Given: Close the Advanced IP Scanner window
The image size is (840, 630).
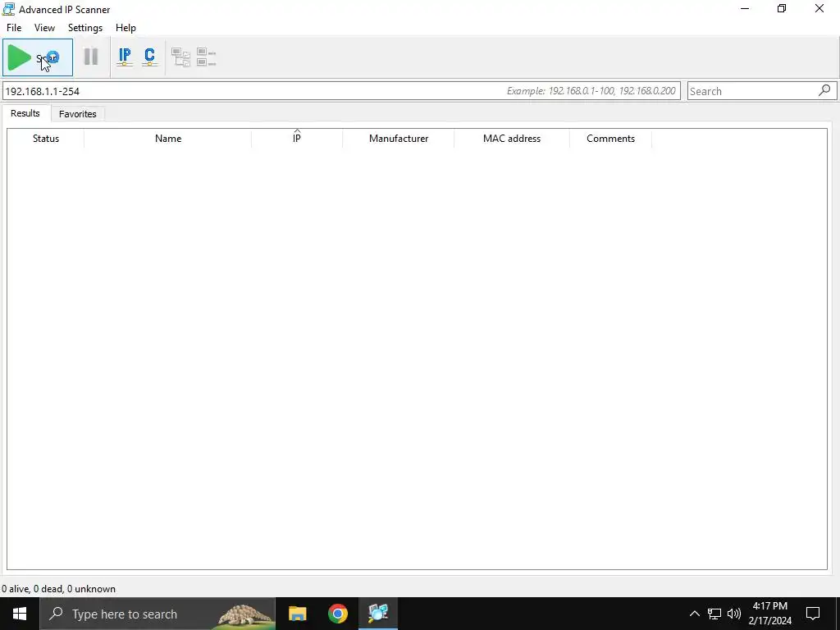Looking at the screenshot, I should (x=819, y=8).
